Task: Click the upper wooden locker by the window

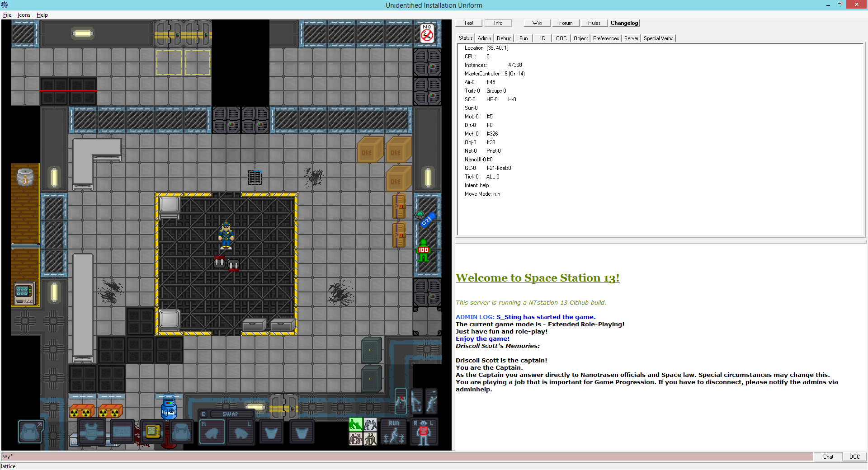Action: click(398, 207)
